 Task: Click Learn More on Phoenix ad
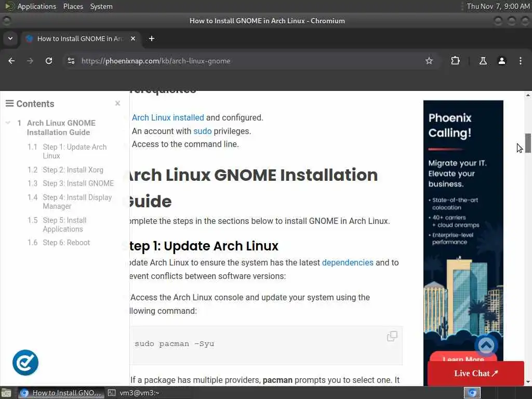pos(463,357)
